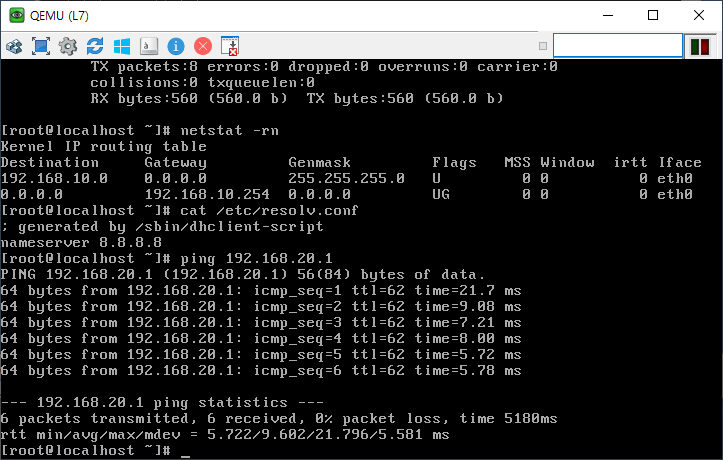Click the window-download with red X icon
The height and width of the screenshot is (460, 723).
(230, 46)
